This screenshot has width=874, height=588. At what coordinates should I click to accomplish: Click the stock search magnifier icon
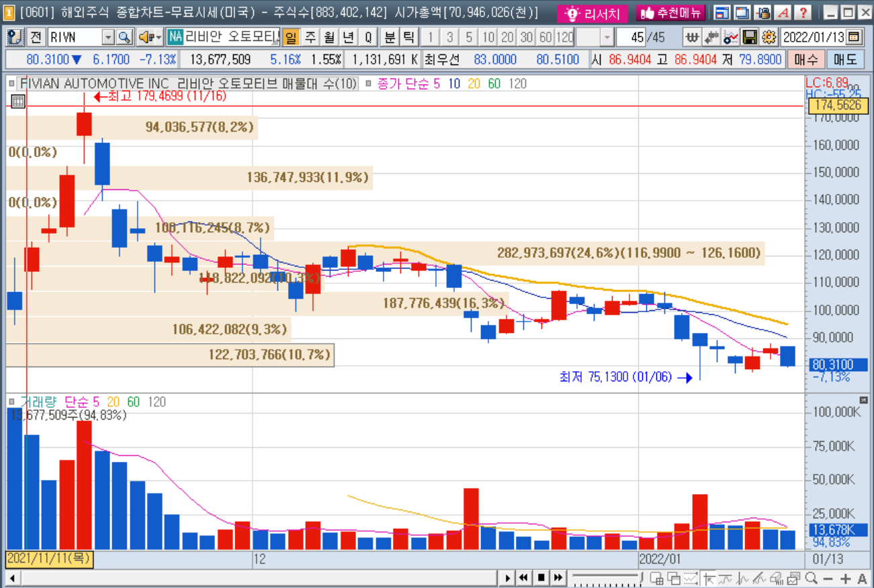(125, 37)
